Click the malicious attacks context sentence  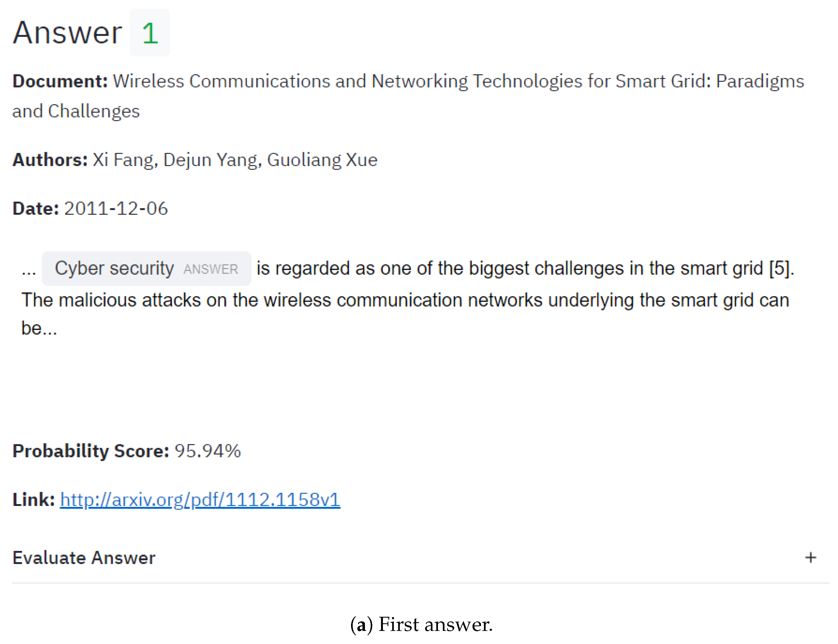[405, 300]
